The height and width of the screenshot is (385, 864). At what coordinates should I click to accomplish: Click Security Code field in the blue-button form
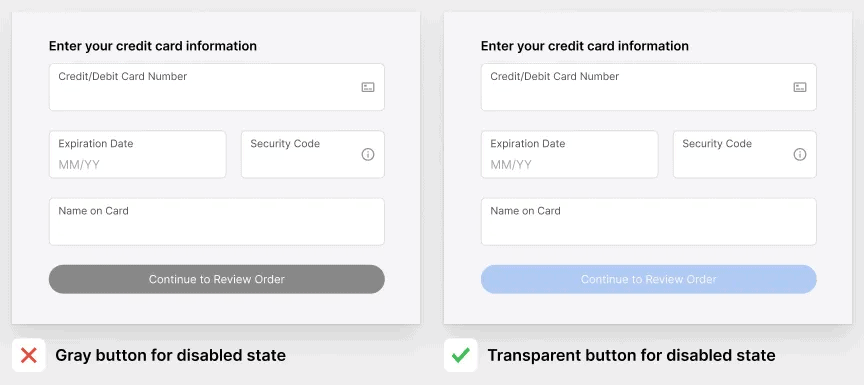click(745, 154)
